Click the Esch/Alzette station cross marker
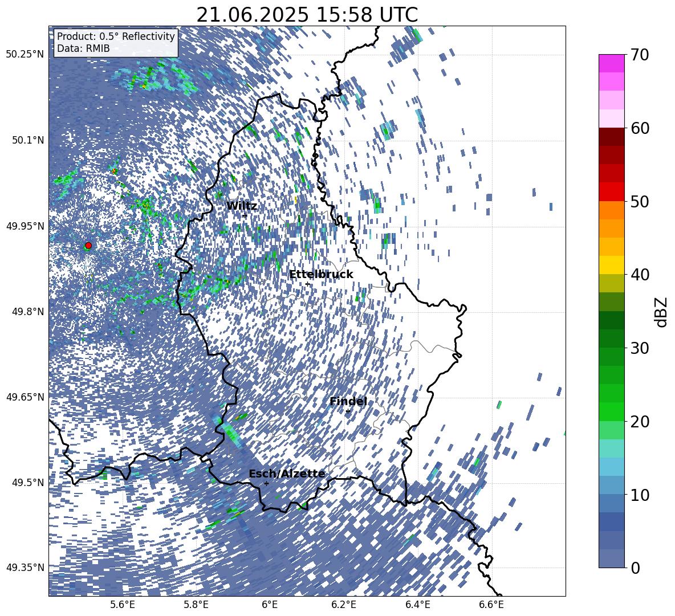 click(x=266, y=483)
